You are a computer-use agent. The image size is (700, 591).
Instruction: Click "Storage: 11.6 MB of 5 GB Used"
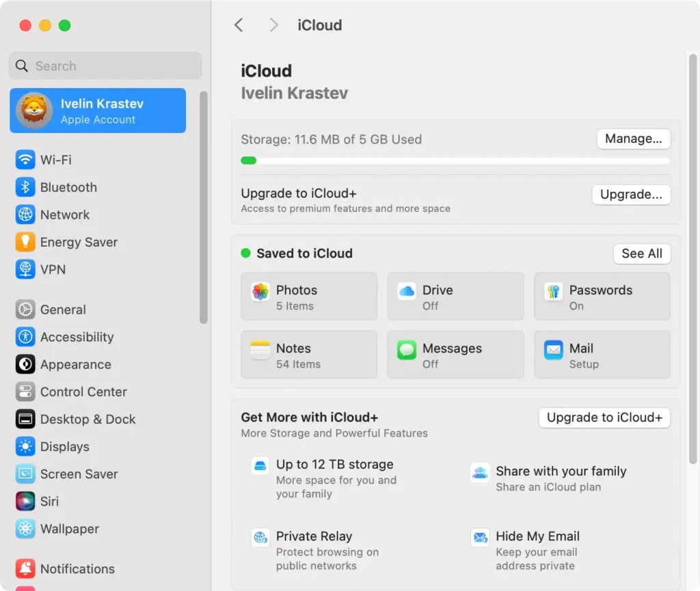[332, 139]
